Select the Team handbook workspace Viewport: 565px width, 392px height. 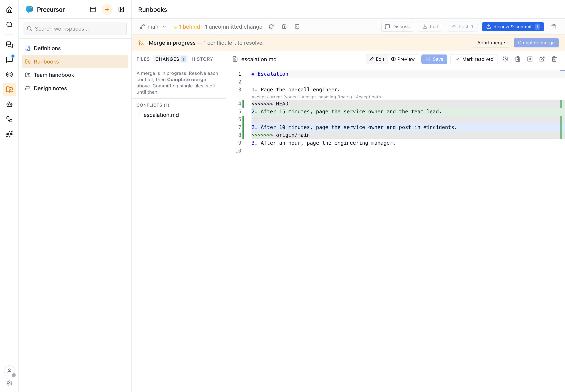(75, 75)
